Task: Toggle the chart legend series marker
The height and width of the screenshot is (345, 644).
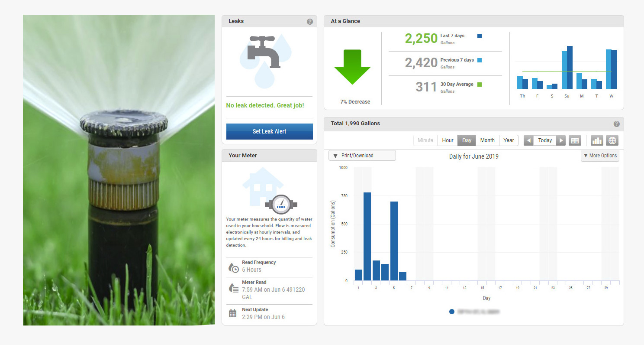Action: [x=452, y=312]
